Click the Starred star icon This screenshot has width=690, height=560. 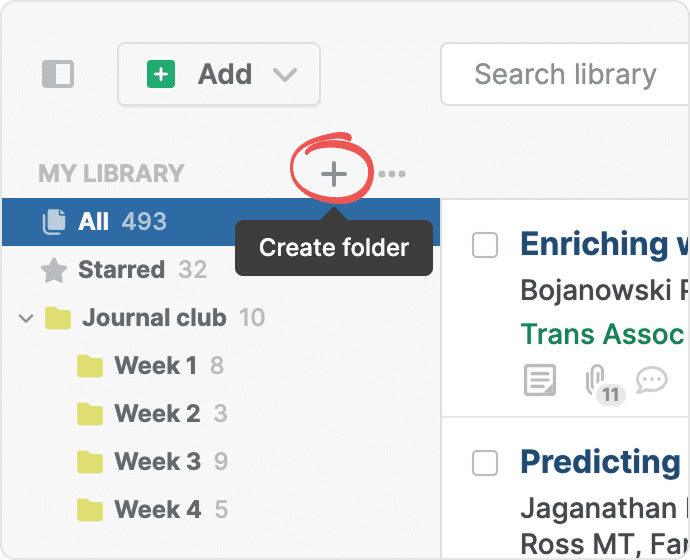tap(54, 270)
